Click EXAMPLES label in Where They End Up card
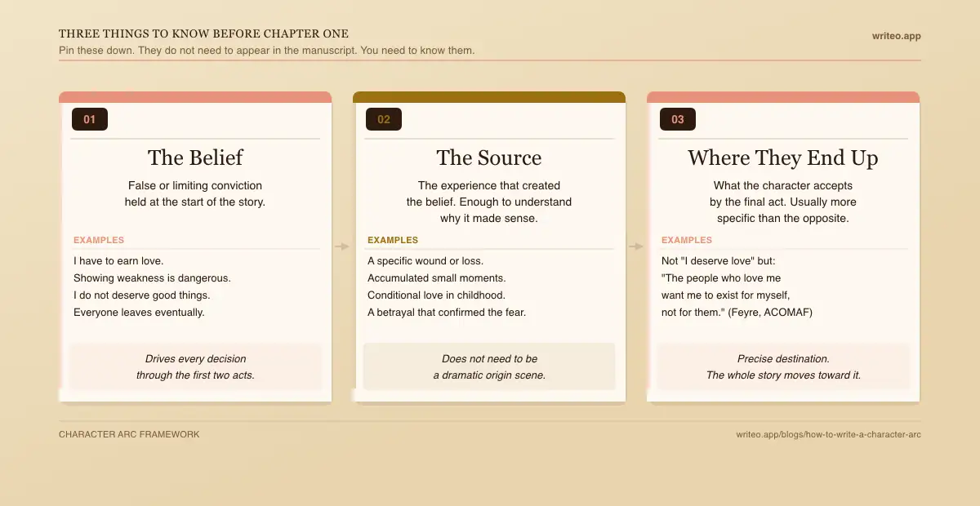The height and width of the screenshot is (506, 980). pyautogui.click(x=687, y=240)
